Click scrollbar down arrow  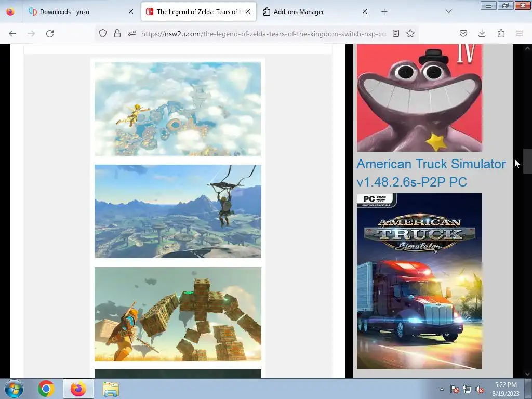coord(527,374)
